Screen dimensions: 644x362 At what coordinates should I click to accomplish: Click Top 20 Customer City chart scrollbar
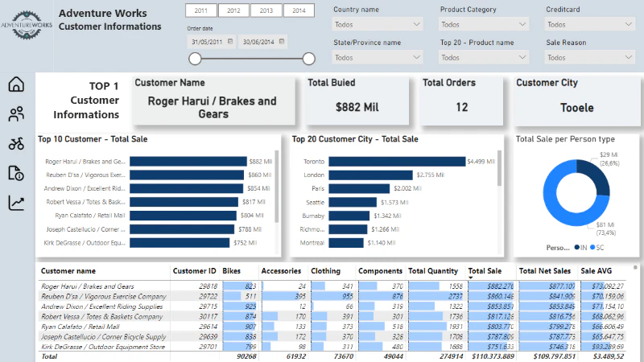click(x=499, y=168)
